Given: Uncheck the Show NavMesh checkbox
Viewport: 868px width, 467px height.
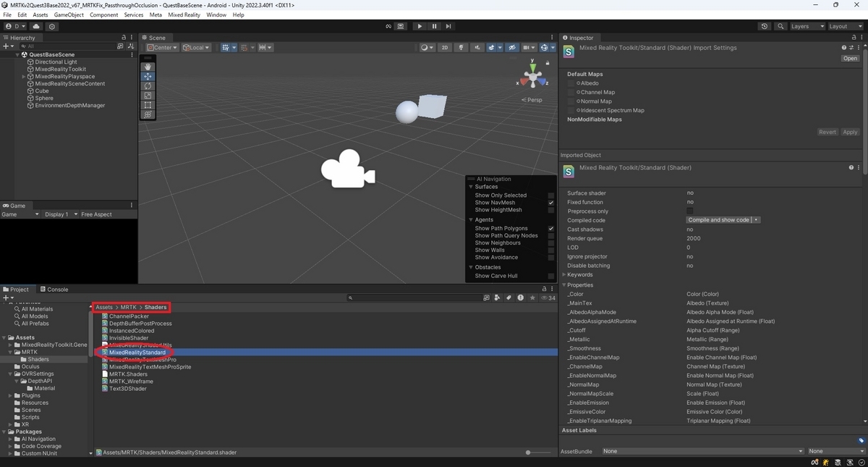Looking at the screenshot, I should (550, 203).
